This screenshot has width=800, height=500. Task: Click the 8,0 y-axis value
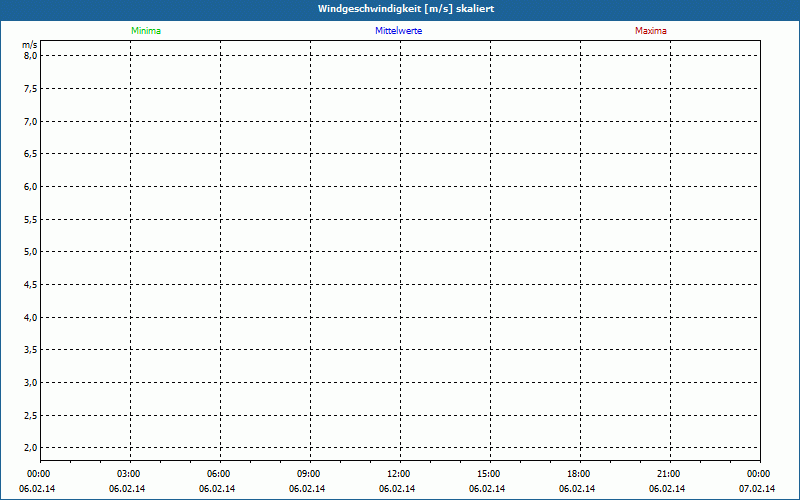coord(31,56)
